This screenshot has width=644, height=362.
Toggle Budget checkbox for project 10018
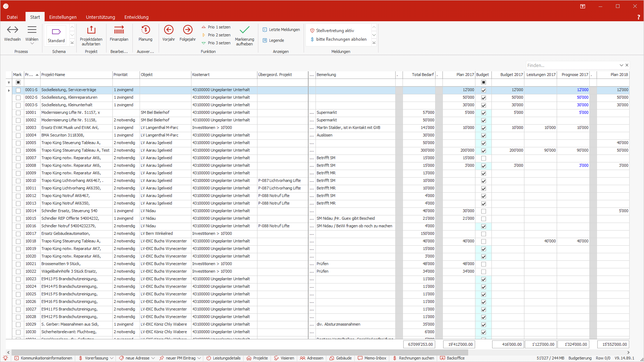click(484, 241)
